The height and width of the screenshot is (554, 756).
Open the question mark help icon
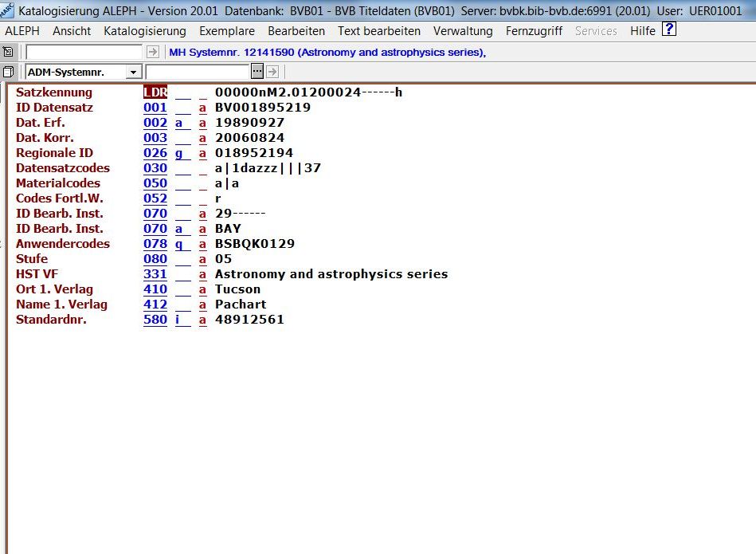click(x=669, y=30)
